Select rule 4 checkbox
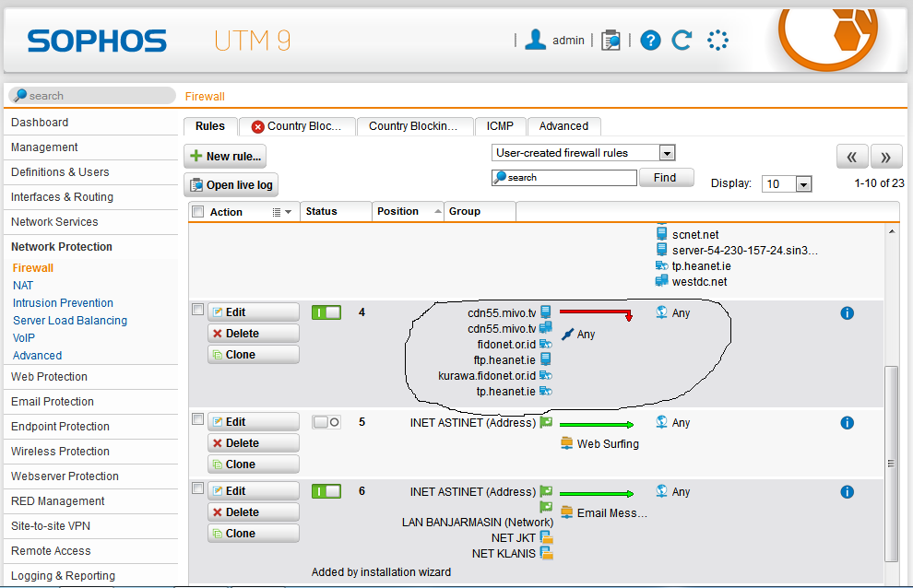 point(198,310)
